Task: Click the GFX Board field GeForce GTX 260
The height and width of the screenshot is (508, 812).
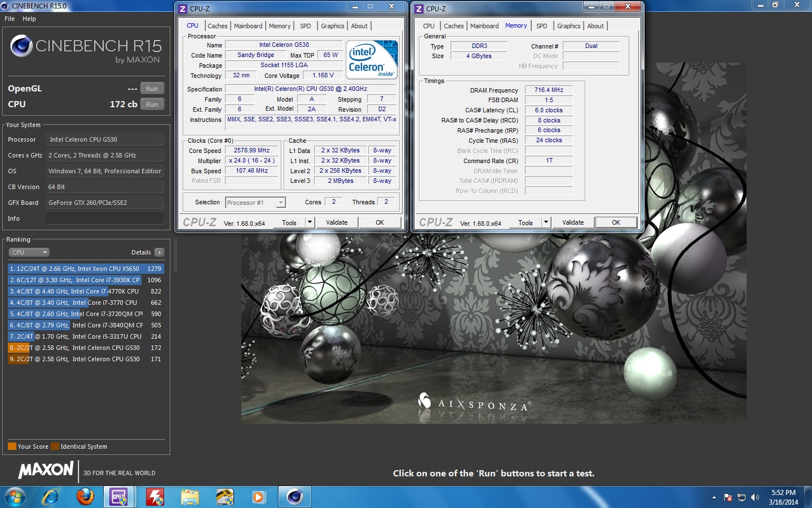Action: point(105,203)
